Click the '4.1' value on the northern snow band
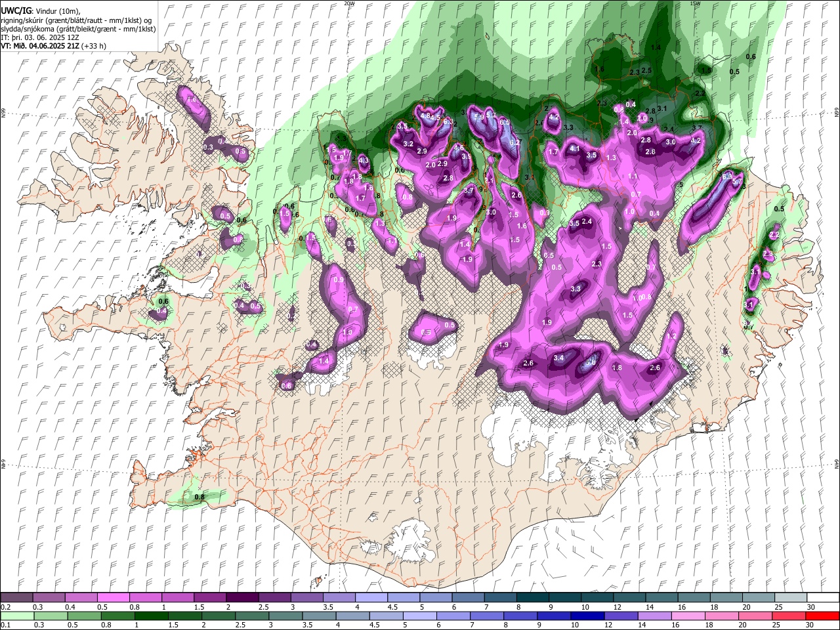Image resolution: width=840 pixels, height=630 pixels. [x=575, y=149]
